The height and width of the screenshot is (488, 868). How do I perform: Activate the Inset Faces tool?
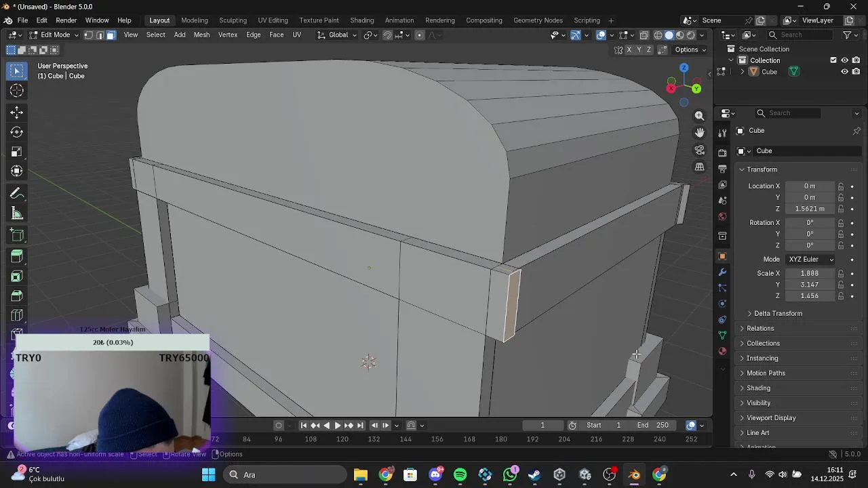17,277
